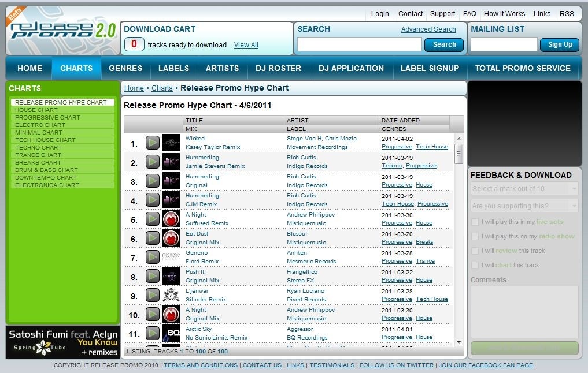Screen dimensions: 588x373
Task: Click View All in download cart
Action: tap(246, 45)
